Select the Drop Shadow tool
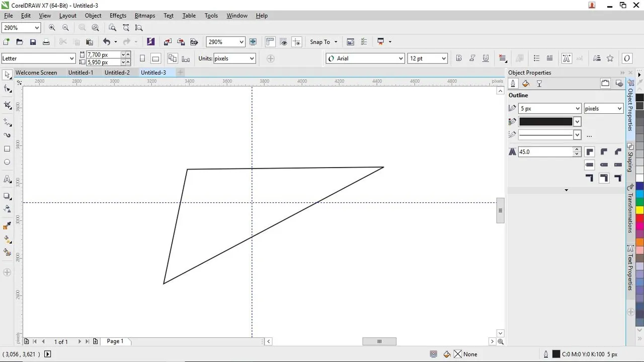This screenshot has width=644, height=362. click(7, 196)
